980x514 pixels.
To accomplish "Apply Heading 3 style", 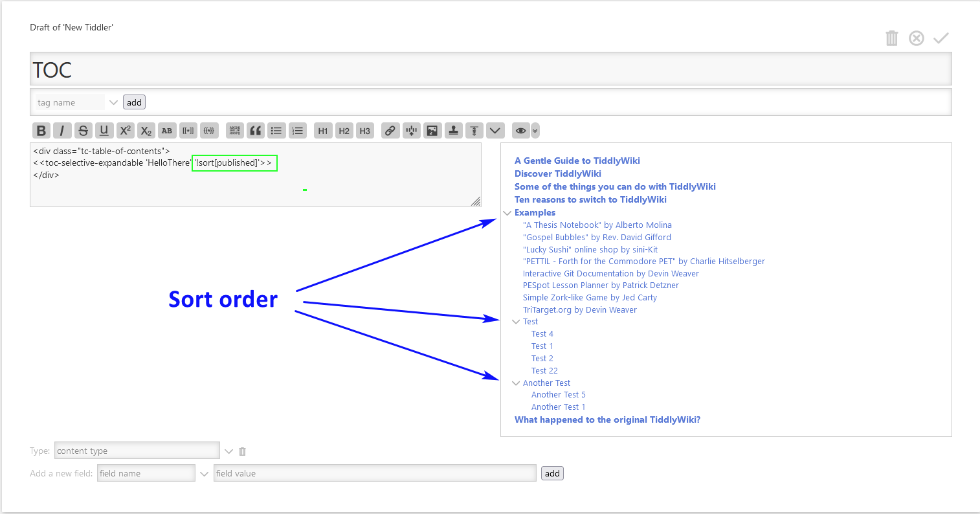I will pyautogui.click(x=365, y=131).
